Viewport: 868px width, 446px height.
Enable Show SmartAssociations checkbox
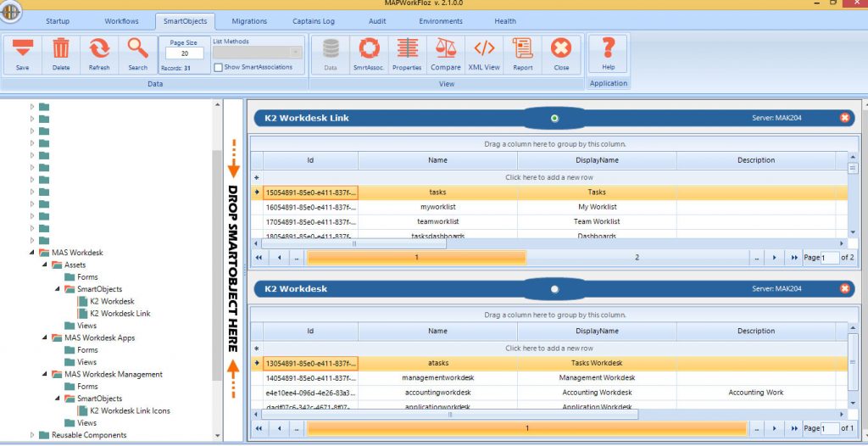[x=219, y=67]
